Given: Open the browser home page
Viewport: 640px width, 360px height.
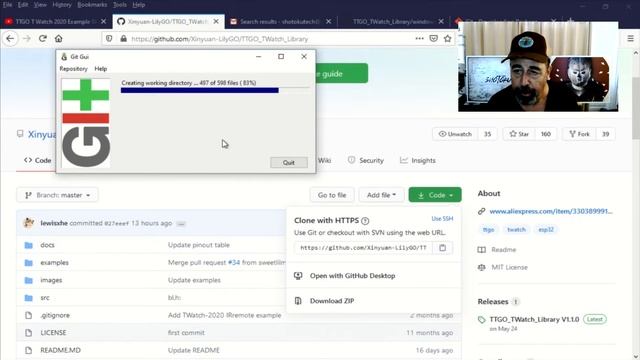Looking at the screenshot, I should [x=59, y=39].
